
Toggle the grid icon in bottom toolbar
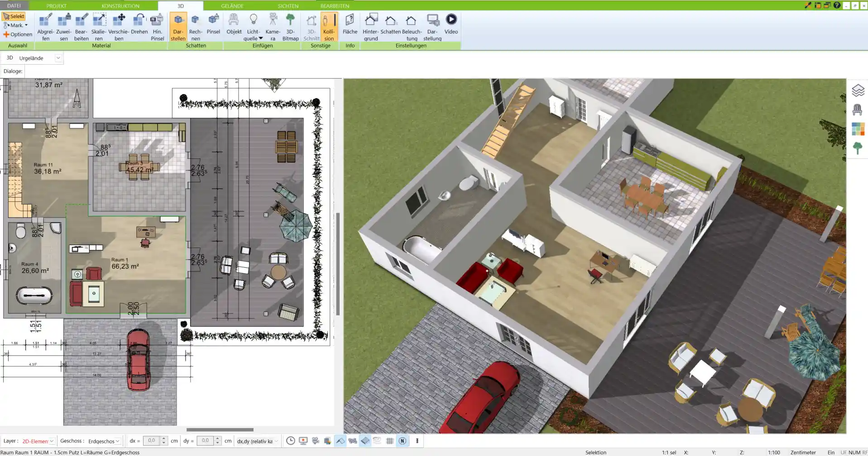point(389,441)
